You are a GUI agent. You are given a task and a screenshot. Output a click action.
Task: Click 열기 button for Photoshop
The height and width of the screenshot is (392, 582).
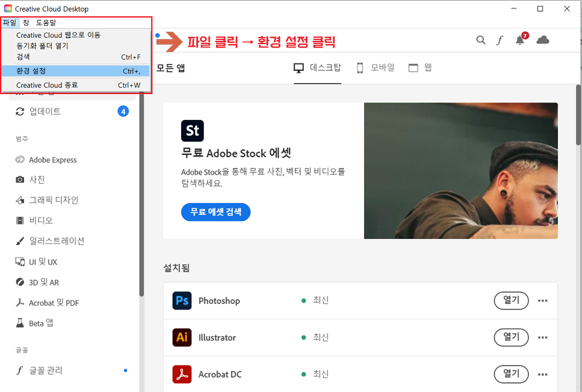pyautogui.click(x=511, y=300)
